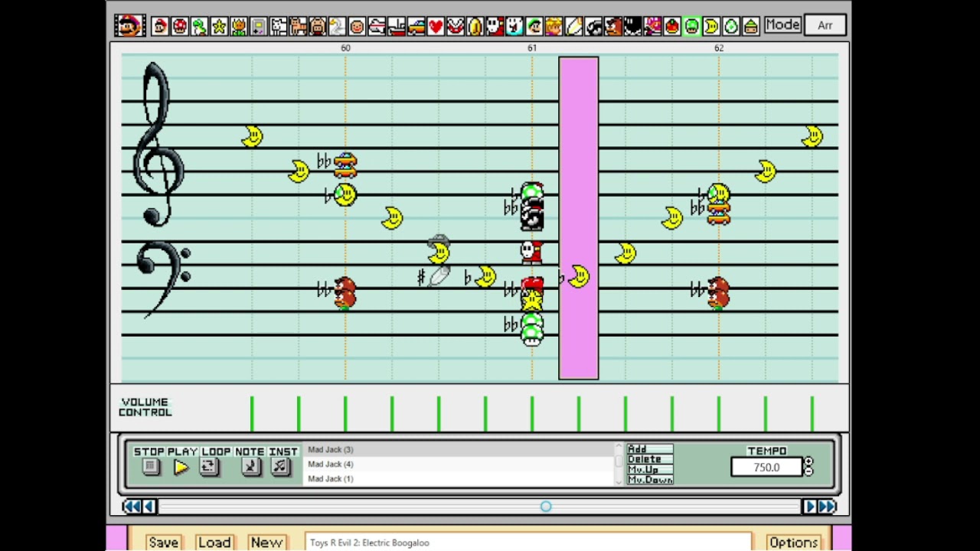Select the Game Boy instrument icon

point(259,26)
